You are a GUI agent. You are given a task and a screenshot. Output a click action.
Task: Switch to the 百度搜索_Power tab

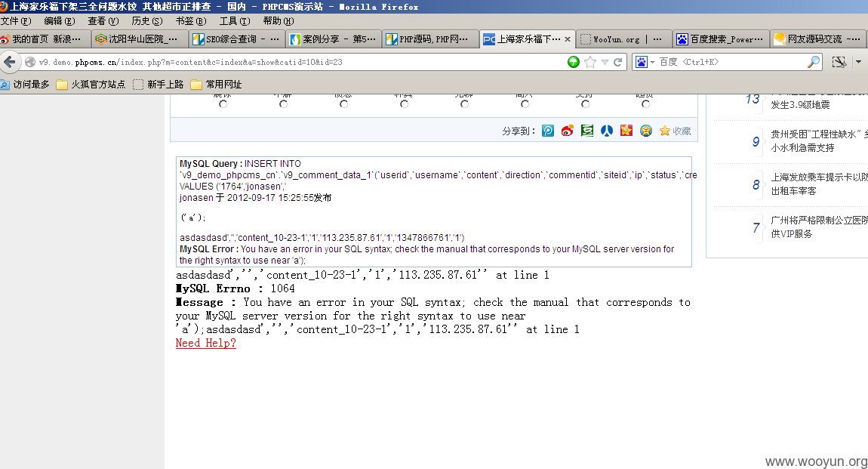click(x=720, y=39)
